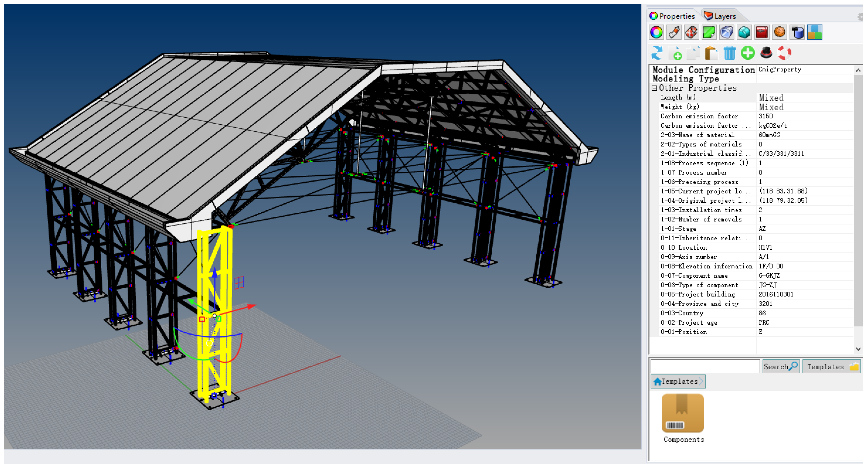The image size is (868, 469).
Task: Click the red mailbox properties icon
Action: click(x=762, y=33)
